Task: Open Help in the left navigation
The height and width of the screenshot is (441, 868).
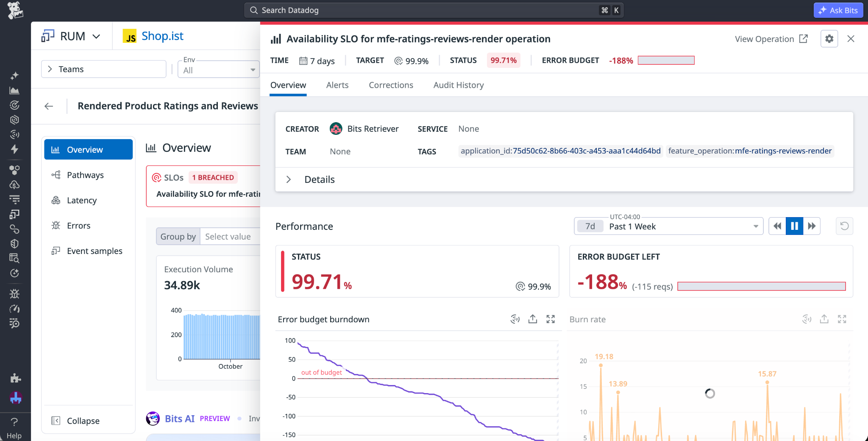Action: pos(14,428)
